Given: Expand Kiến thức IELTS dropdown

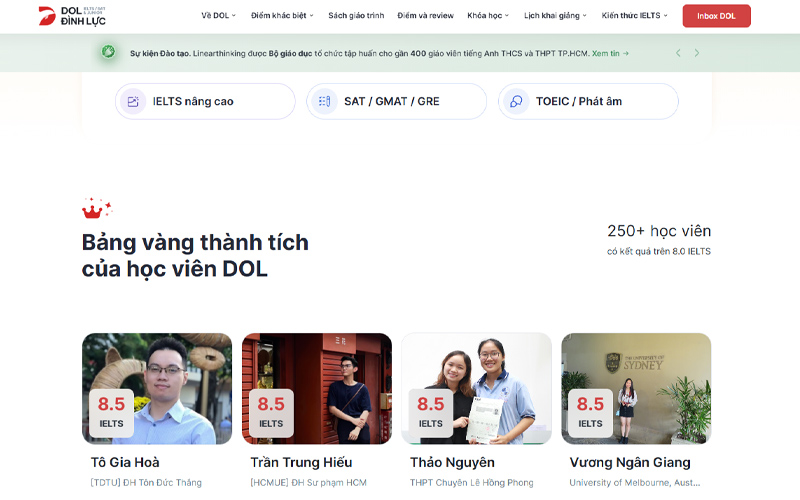Looking at the screenshot, I should point(634,16).
